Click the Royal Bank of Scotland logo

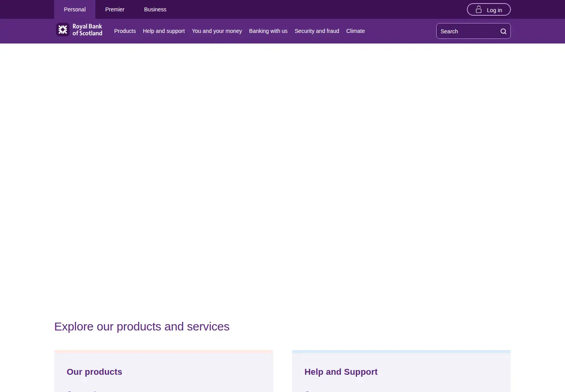79,30
